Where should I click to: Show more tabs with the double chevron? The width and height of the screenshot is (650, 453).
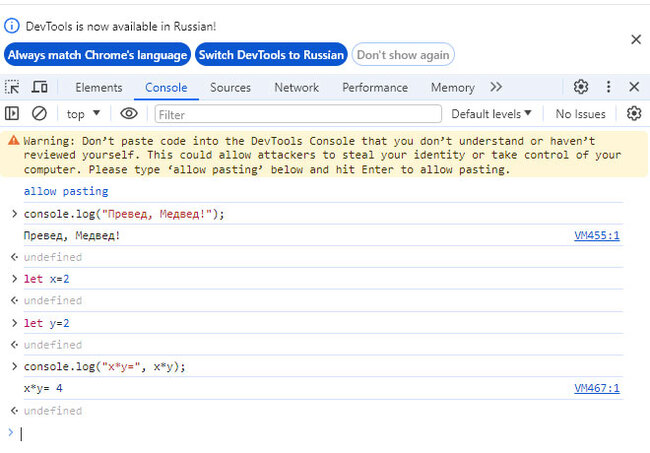(496, 87)
